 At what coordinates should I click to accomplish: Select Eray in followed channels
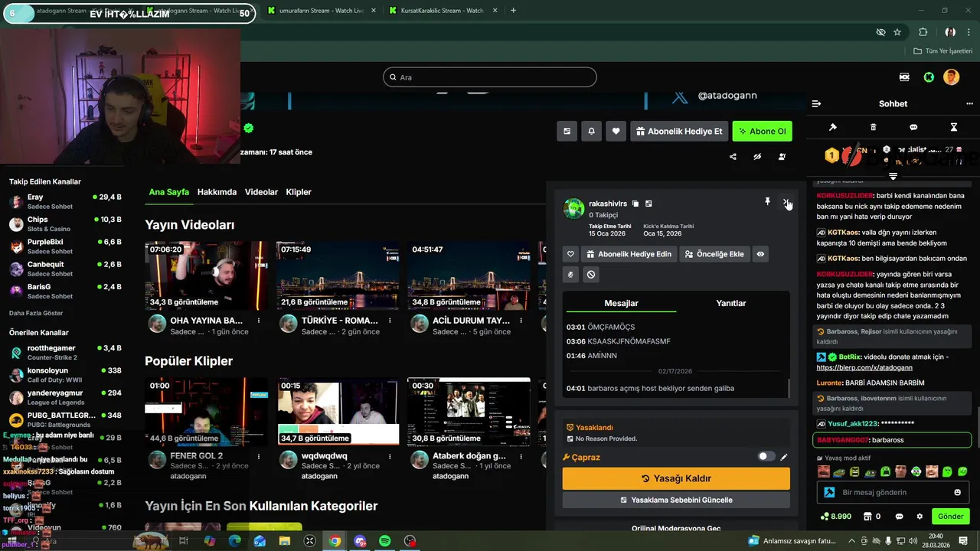65,202
